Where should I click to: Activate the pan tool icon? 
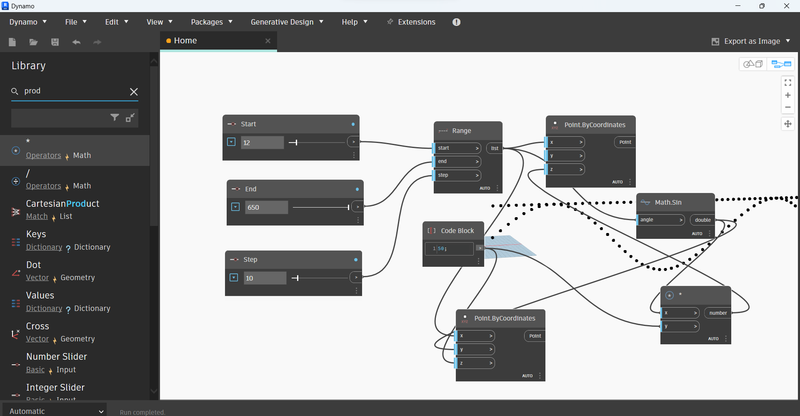(x=788, y=124)
